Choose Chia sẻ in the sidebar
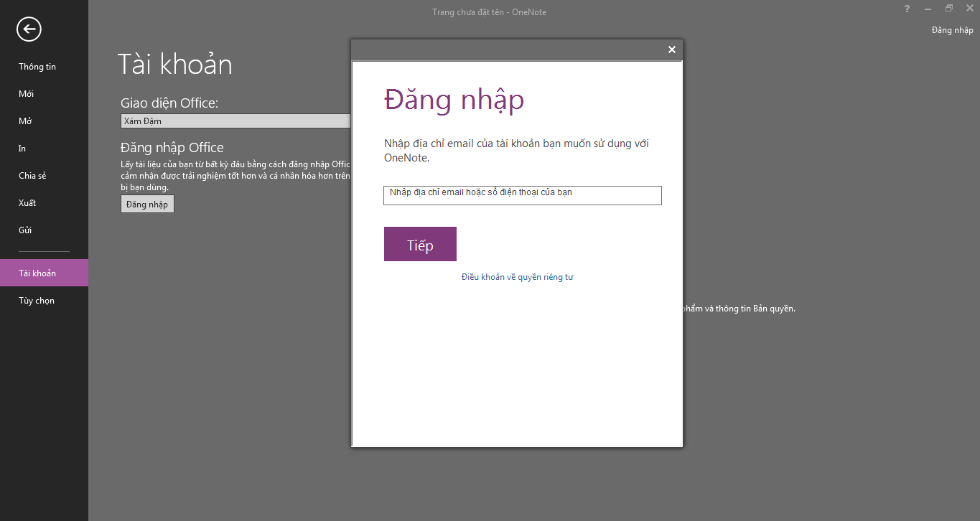This screenshot has width=980, height=521. click(32, 176)
